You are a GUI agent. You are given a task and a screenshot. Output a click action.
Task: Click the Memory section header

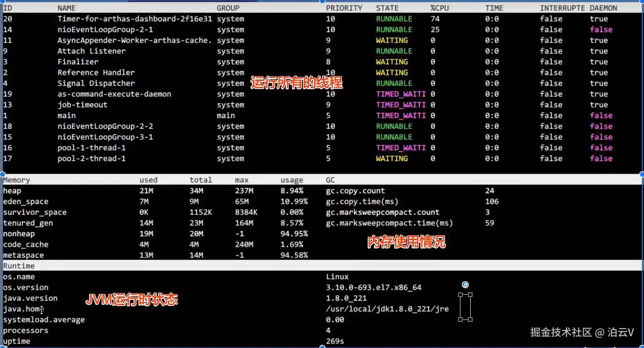[17, 180]
